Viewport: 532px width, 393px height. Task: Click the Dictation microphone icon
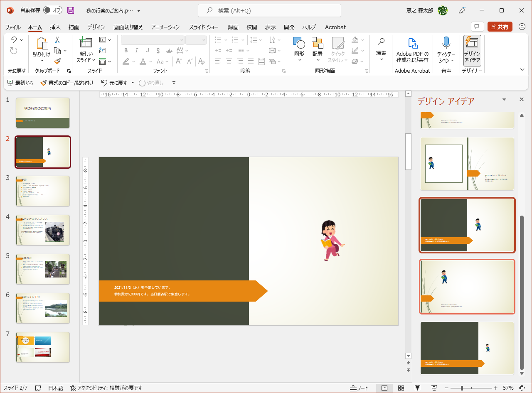pyautogui.click(x=446, y=43)
